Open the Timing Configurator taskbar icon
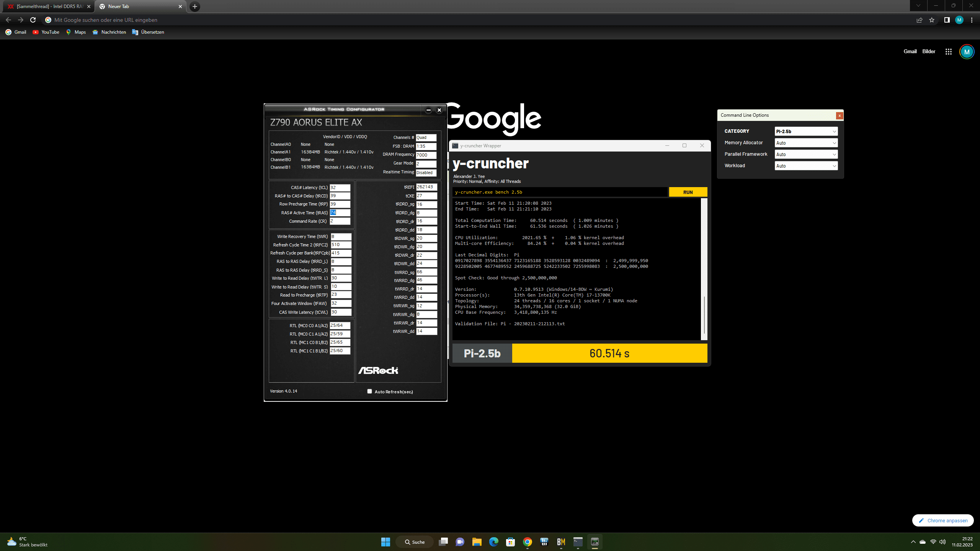Image resolution: width=980 pixels, height=551 pixels. 595,542
